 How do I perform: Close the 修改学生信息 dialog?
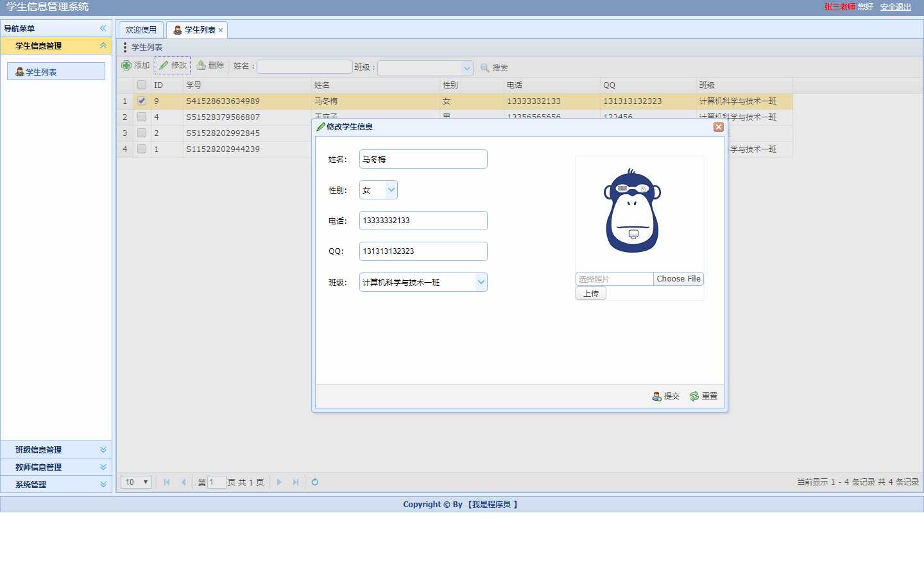point(719,127)
